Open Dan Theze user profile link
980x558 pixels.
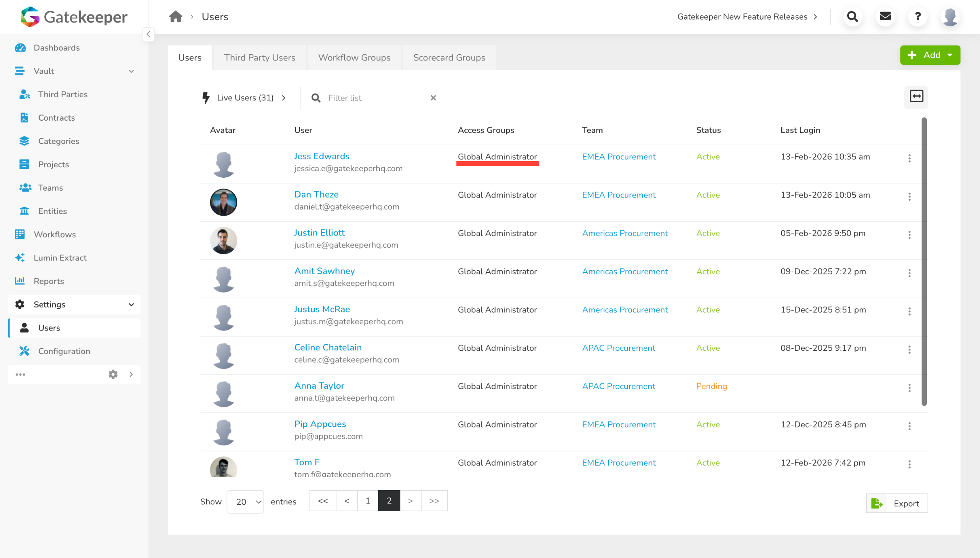pos(316,194)
